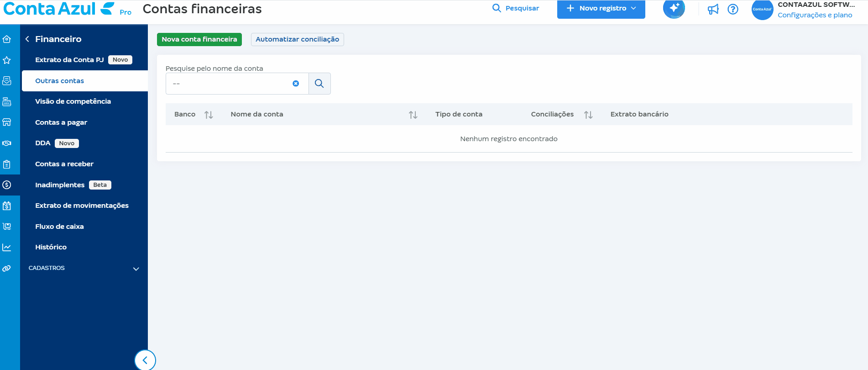Click the magnifier search button beside input
The image size is (868, 370).
click(x=319, y=84)
